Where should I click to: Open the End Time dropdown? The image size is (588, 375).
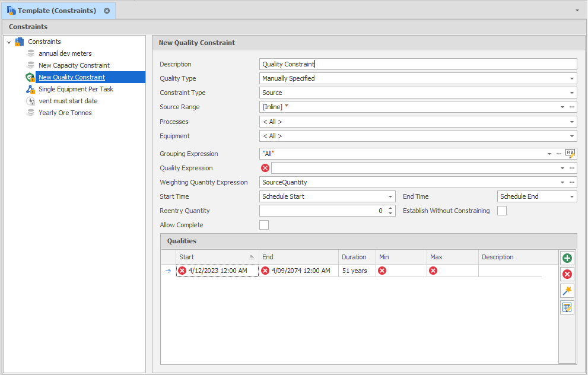tap(572, 196)
